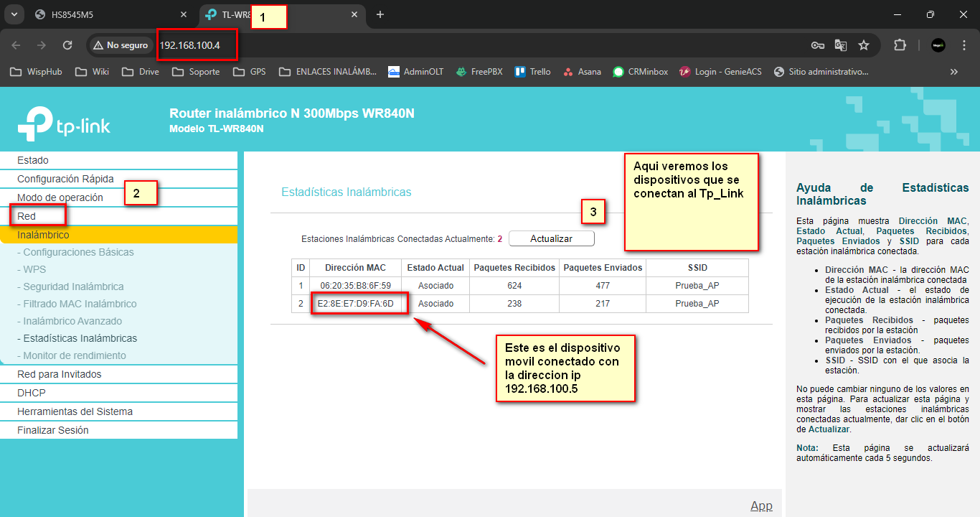Click the sent packets value 217

point(602,304)
